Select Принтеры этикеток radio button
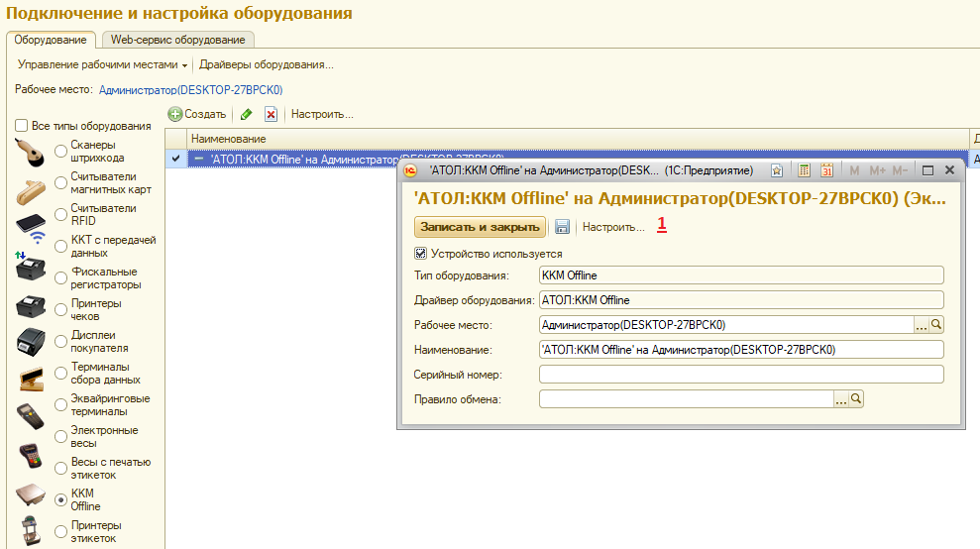 coord(60,531)
